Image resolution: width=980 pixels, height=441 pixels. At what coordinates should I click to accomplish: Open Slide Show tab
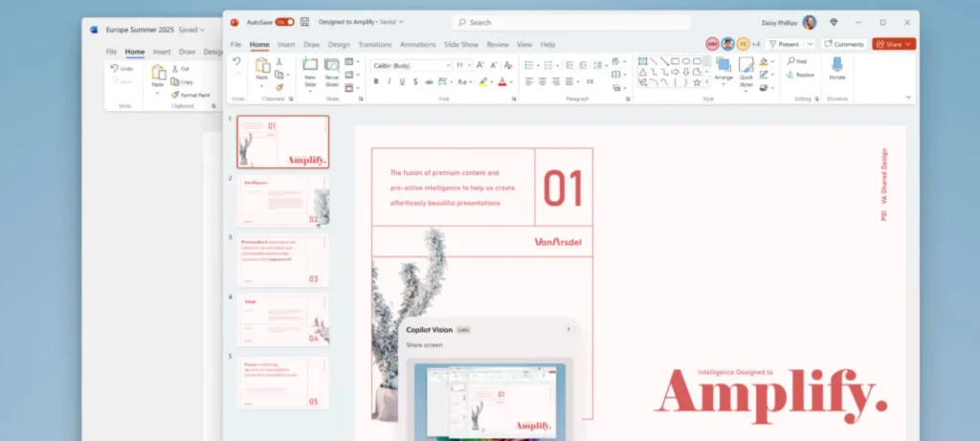[461, 44]
